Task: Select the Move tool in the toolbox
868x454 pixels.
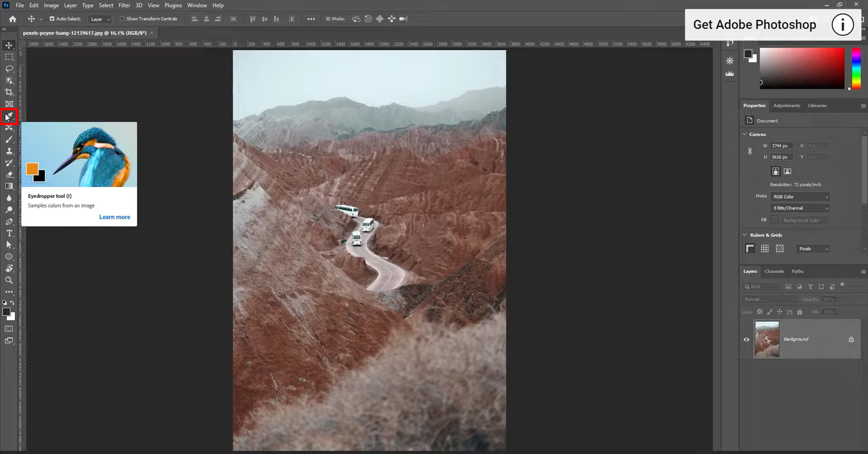Action: (9, 45)
